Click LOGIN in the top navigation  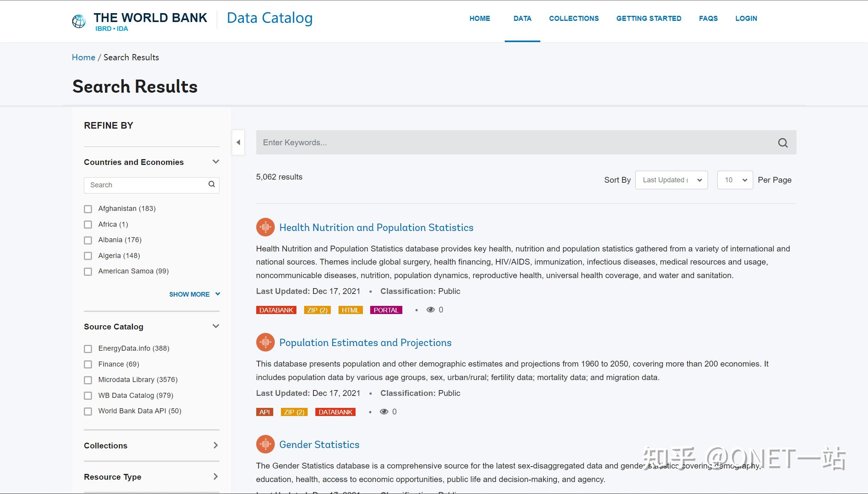pos(746,19)
